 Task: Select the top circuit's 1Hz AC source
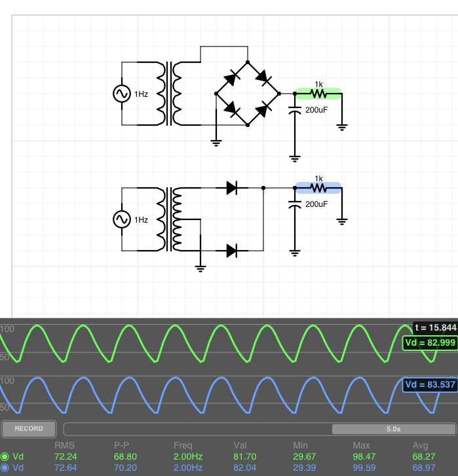tap(122, 94)
